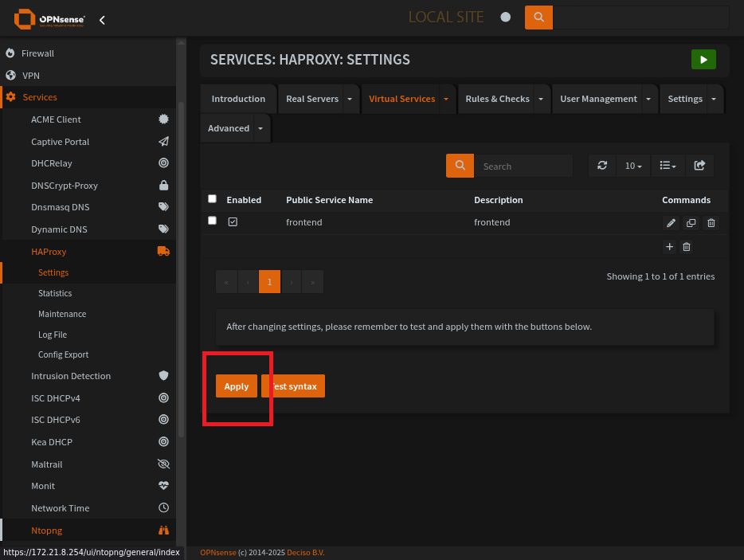Collapse the sidebar with the back chevron

click(x=102, y=20)
